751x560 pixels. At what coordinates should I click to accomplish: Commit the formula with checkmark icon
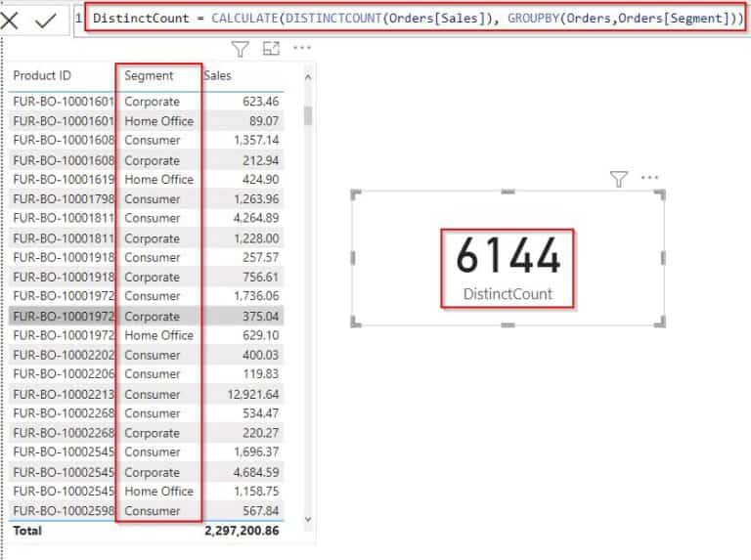(x=46, y=21)
